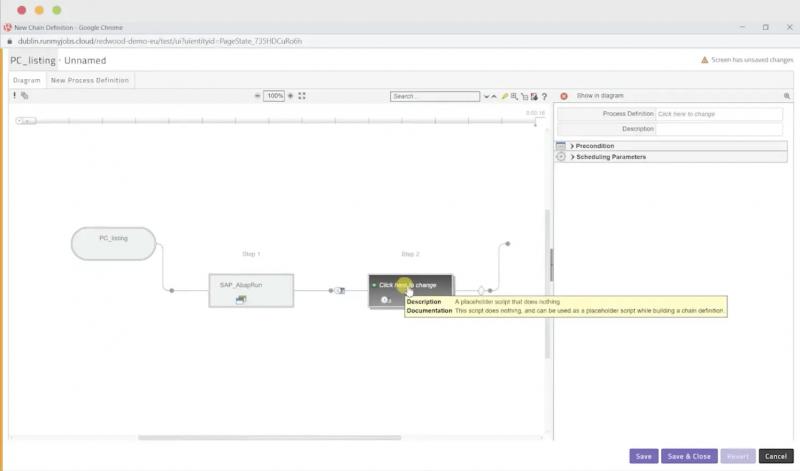Click the zoom in icon beside 100%
800x471 pixels.
pos(291,96)
